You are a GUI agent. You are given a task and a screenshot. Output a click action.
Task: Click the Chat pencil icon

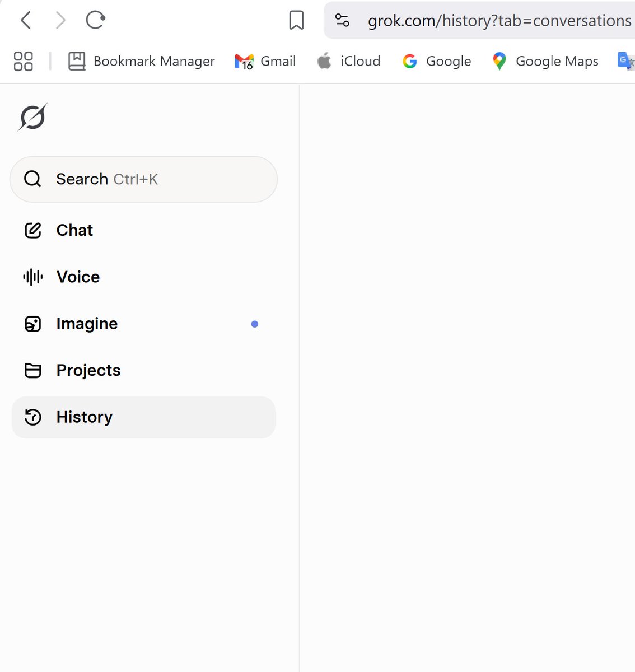click(x=33, y=230)
